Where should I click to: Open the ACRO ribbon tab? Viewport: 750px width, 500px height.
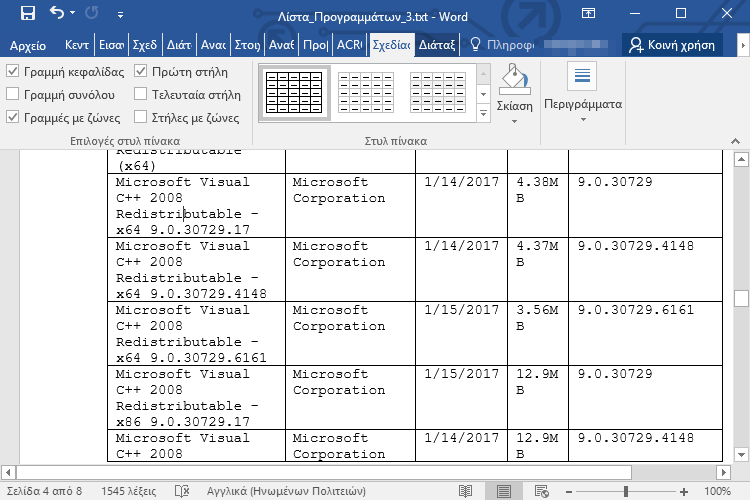coord(350,45)
